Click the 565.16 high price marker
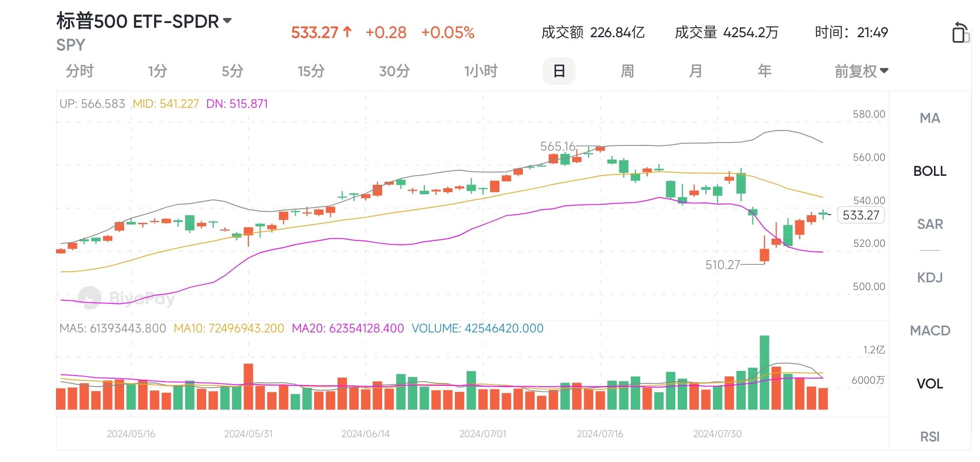980x462 pixels. click(558, 146)
